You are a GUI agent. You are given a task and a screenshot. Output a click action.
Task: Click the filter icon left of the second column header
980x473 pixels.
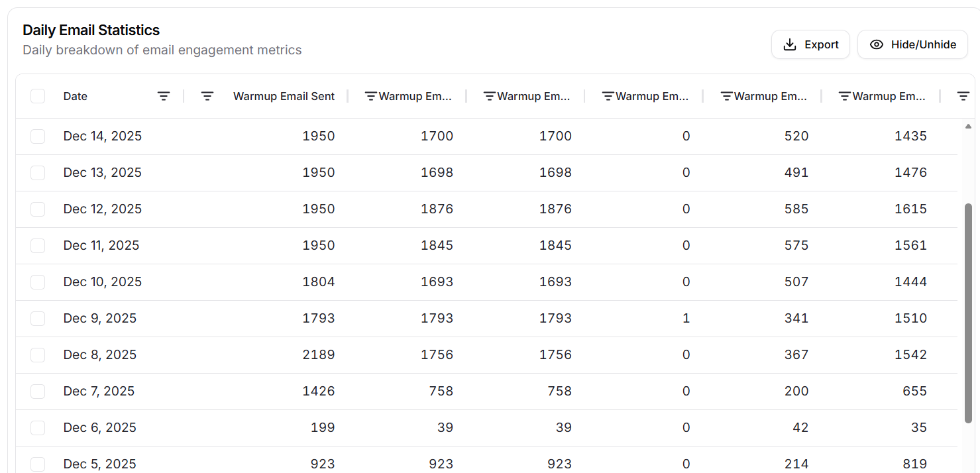point(371,96)
